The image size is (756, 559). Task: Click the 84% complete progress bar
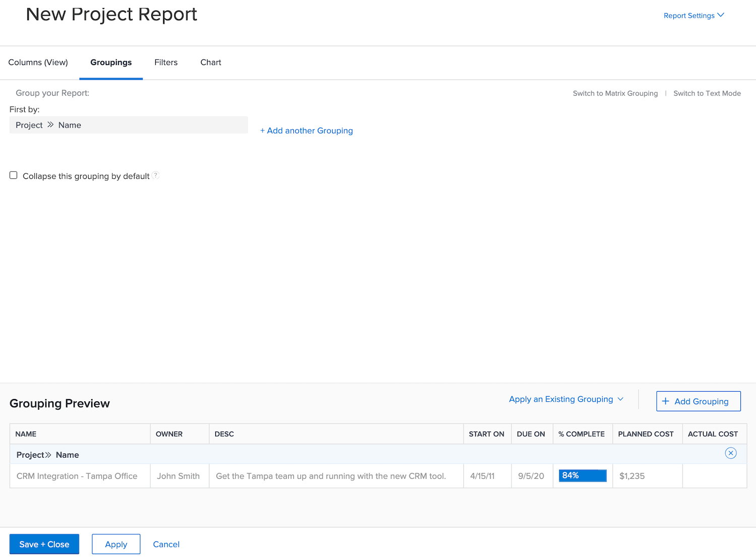(x=583, y=476)
